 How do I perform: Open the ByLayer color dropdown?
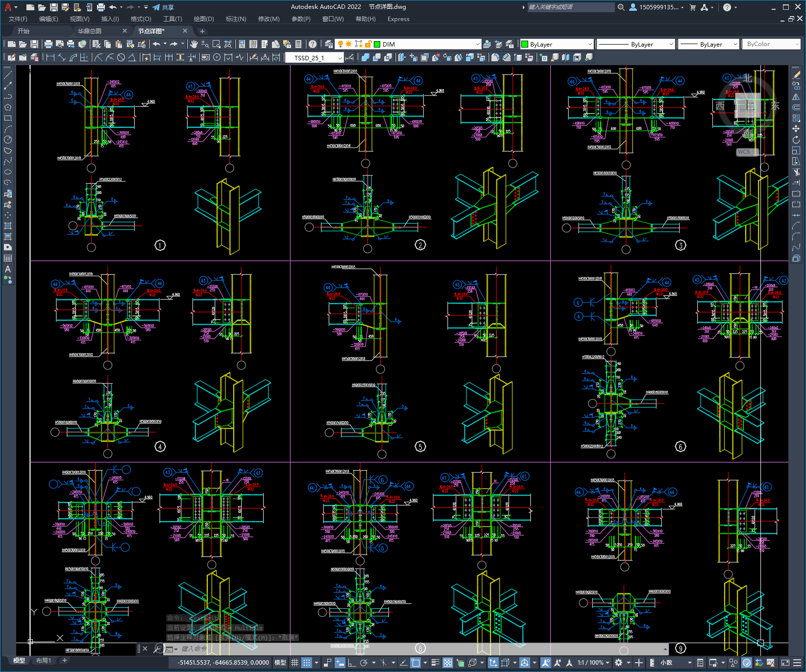pos(589,44)
